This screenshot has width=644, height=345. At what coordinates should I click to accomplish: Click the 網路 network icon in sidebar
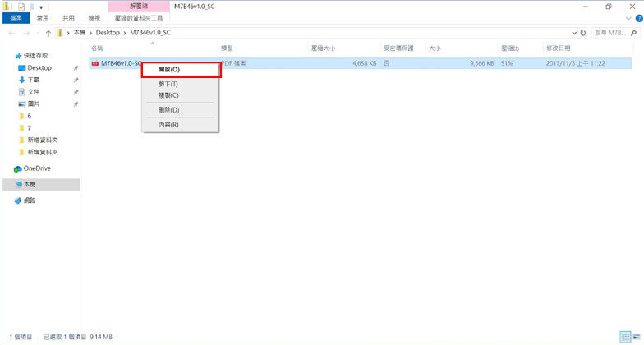(17, 200)
